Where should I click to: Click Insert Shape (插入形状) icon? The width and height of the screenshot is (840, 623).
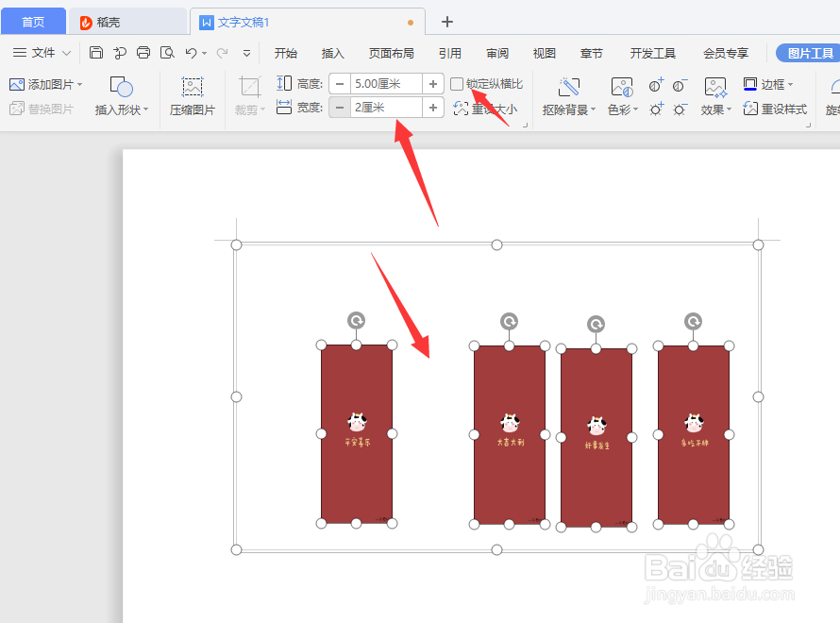point(121,86)
